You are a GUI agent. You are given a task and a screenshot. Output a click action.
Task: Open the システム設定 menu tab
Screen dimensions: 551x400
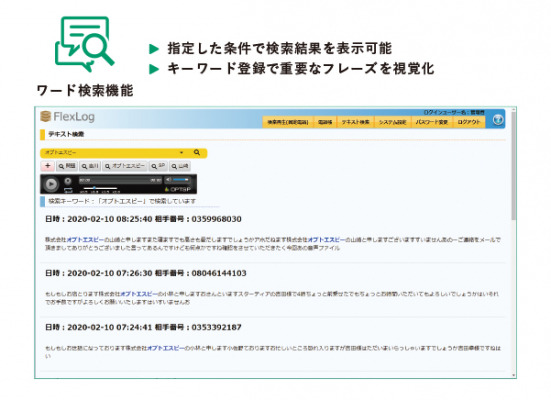point(393,122)
